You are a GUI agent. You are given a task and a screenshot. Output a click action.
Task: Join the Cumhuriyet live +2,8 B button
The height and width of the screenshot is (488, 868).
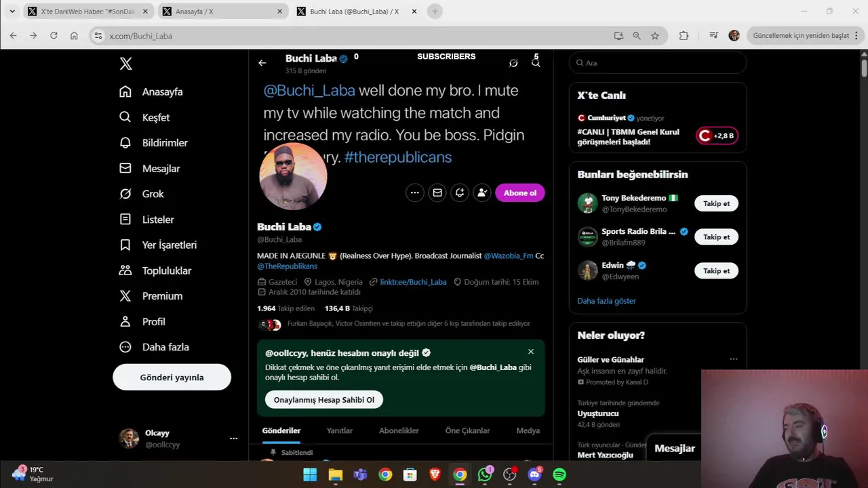717,136
